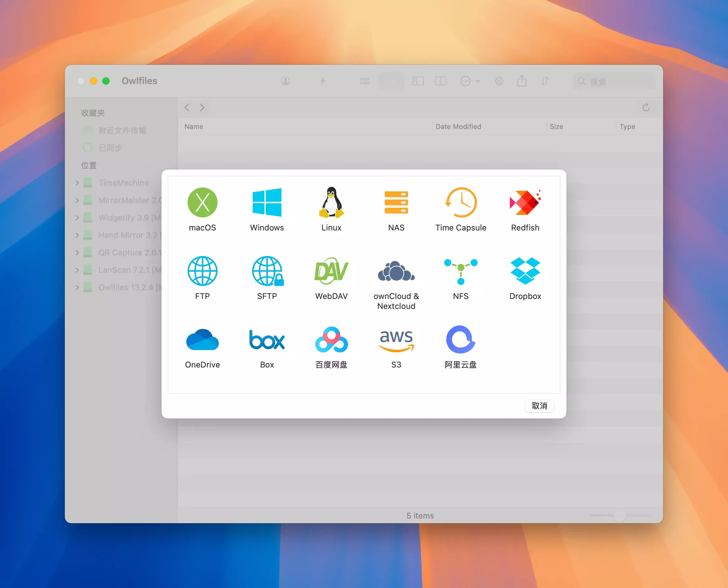Pick the Linux penguin icon
The image size is (728, 588).
tap(331, 202)
